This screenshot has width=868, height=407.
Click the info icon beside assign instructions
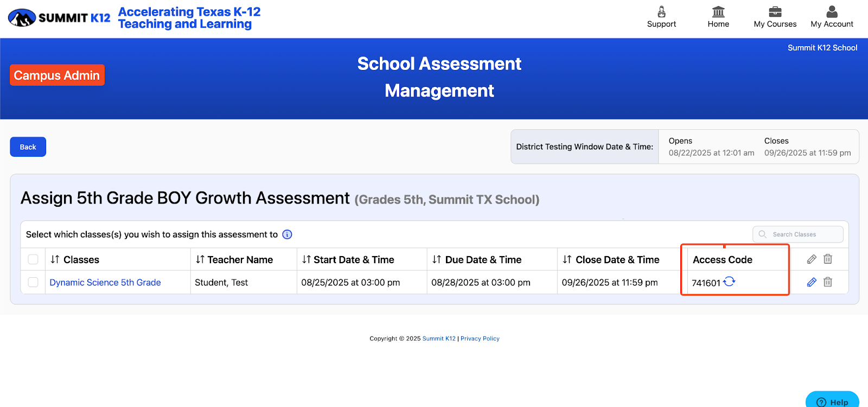tap(288, 234)
